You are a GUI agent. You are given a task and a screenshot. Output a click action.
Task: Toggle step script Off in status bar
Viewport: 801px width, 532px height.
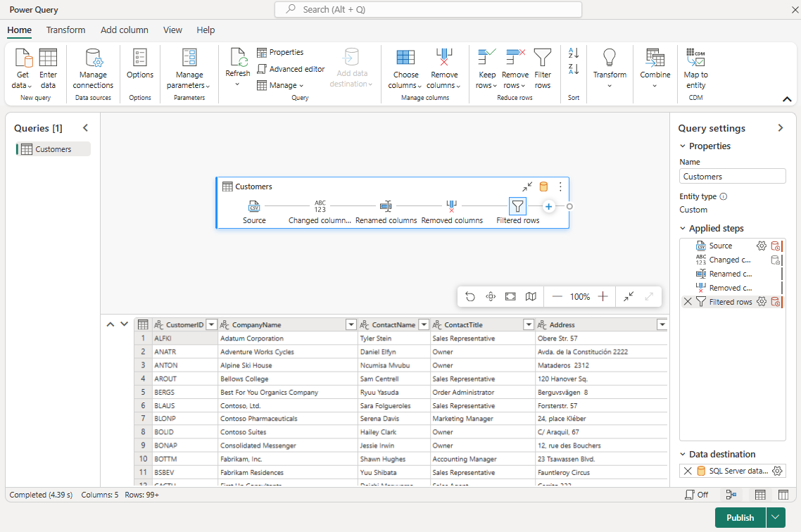(x=697, y=495)
